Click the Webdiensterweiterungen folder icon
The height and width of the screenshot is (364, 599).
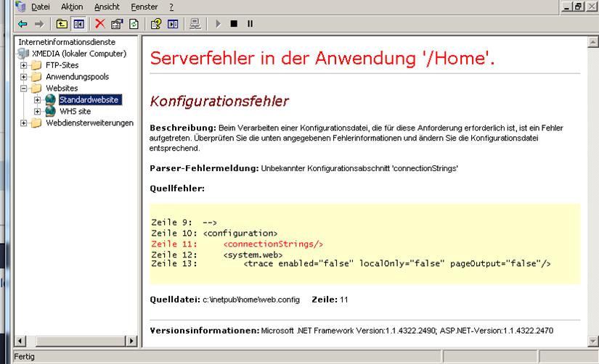click(36, 123)
